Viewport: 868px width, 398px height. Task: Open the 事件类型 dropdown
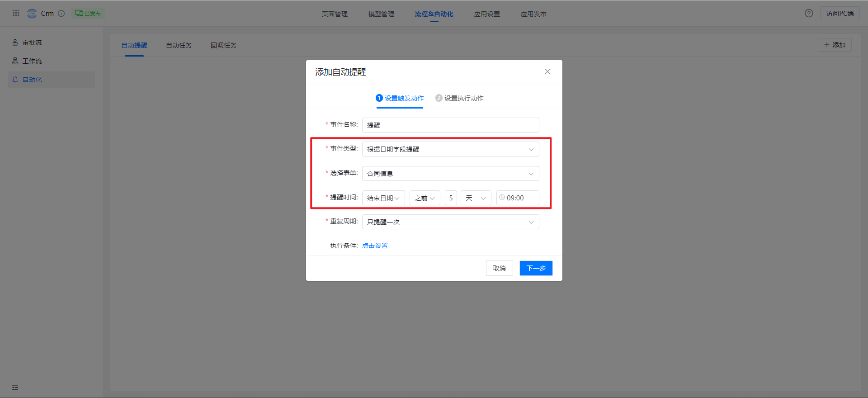click(450, 149)
